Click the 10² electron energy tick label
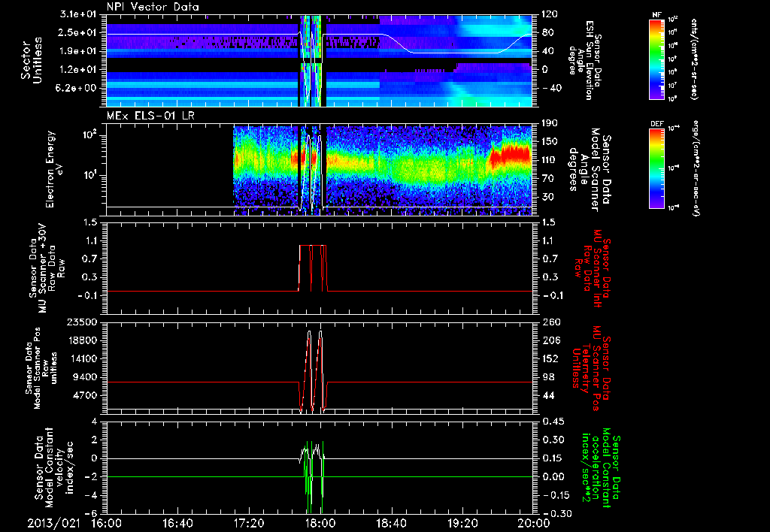Image resolution: width=770 pixels, height=532 pixels. click(91, 135)
